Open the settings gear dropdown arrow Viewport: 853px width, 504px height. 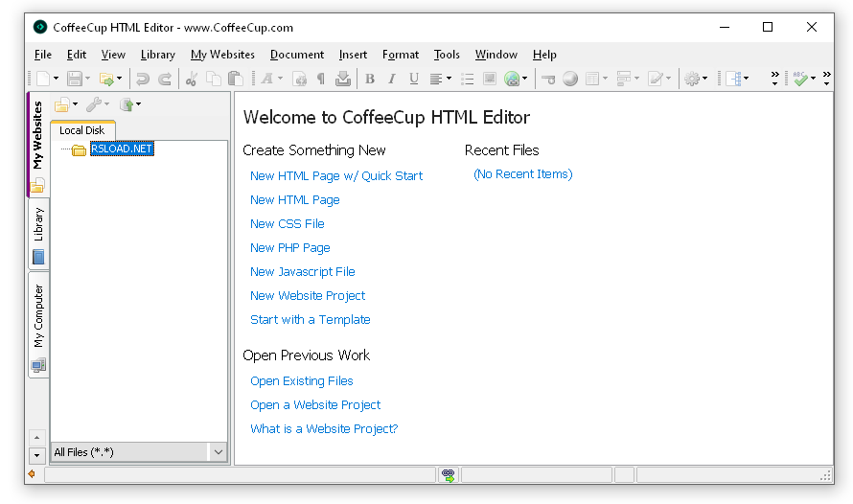click(x=704, y=79)
